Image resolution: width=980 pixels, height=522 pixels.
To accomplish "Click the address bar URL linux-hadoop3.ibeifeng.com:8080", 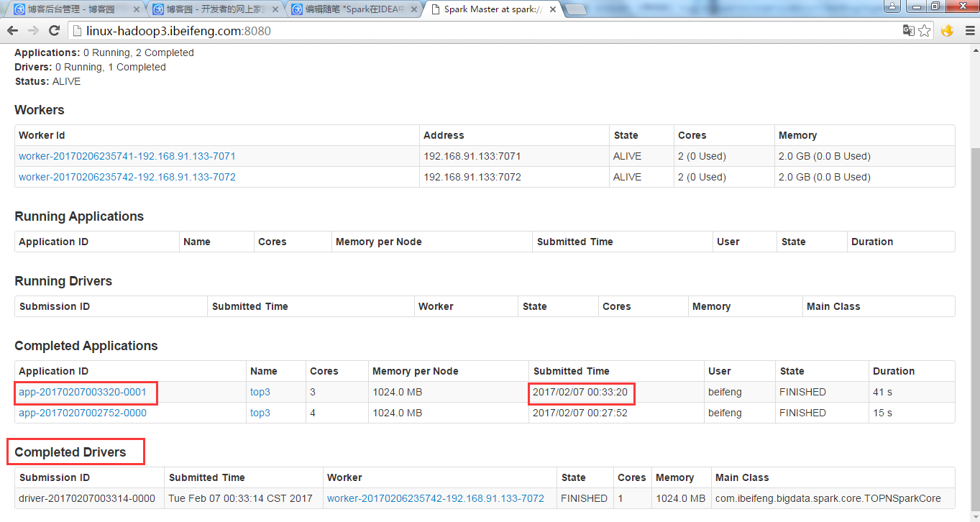I will pyautogui.click(x=178, y=31).
